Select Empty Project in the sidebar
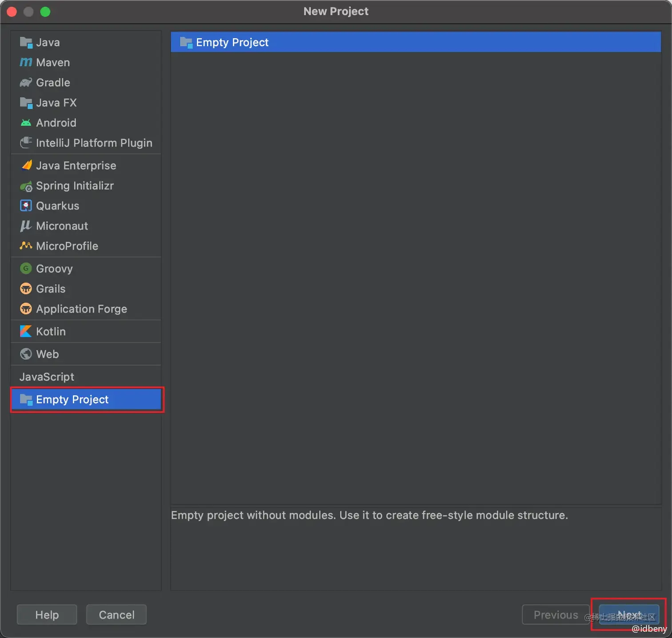Screen dimensions: 672x638 click(86, 400)
